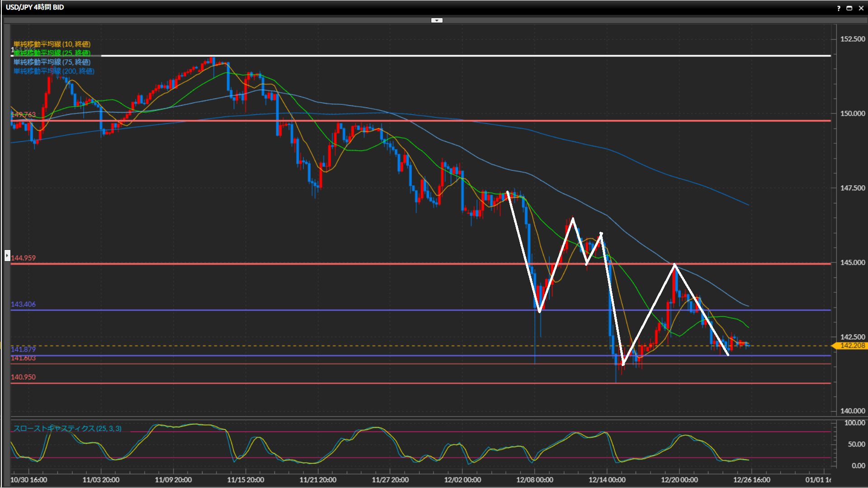Click the 12/08 00:00 time axis label
Image resolution: width=868 pixels, height=488 pixels.
point(534,480)
